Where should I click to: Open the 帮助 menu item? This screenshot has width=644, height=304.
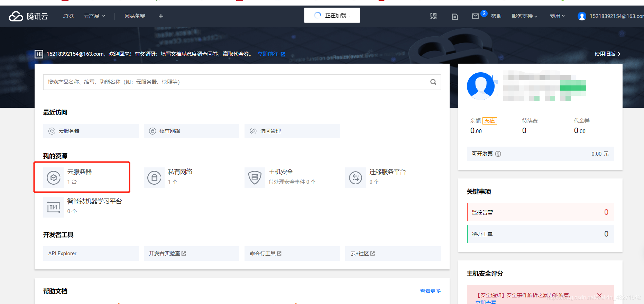496,16
